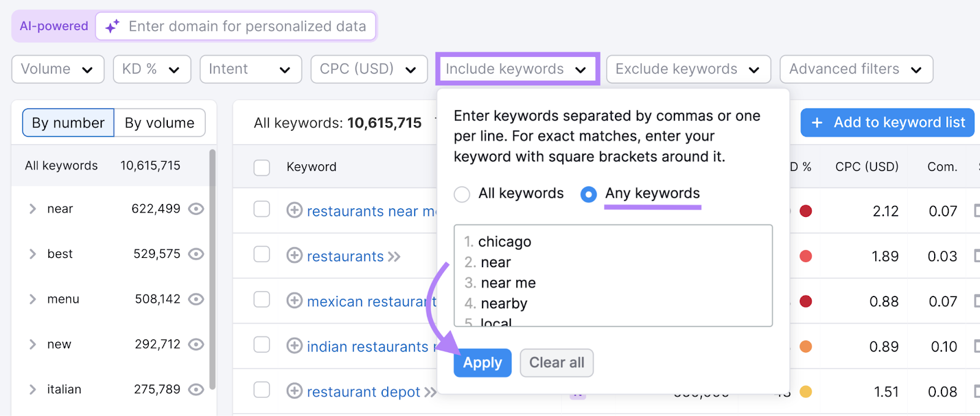Click the plus icon beside 'mexican restaurant'
Viewport: 980px width, 416px height.
tap(294, 301)
